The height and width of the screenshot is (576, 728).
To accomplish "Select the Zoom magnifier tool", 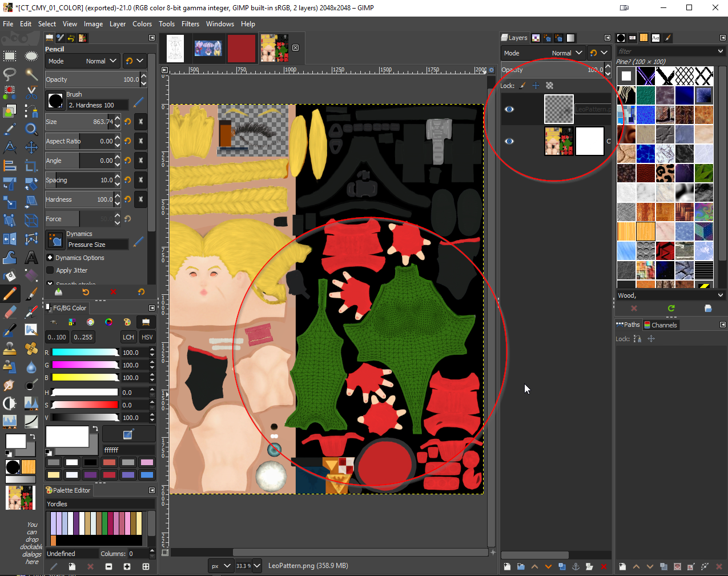I will tap(31, 129).
